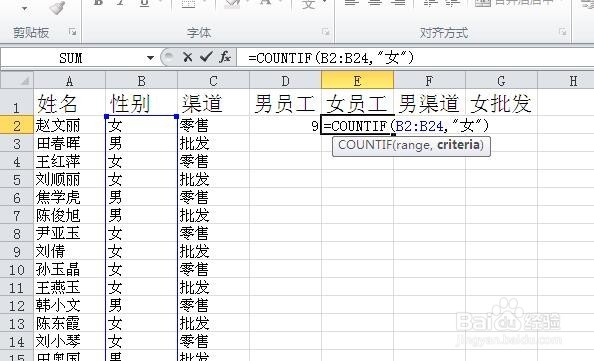Open the 对齐方式 group dialog launcher

click(x=563, y=32)
